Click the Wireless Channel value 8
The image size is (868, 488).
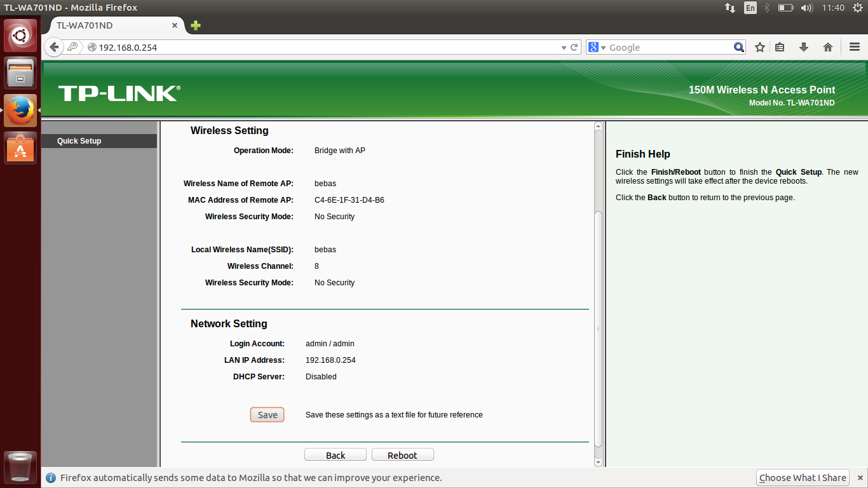(x=316, y=266)
